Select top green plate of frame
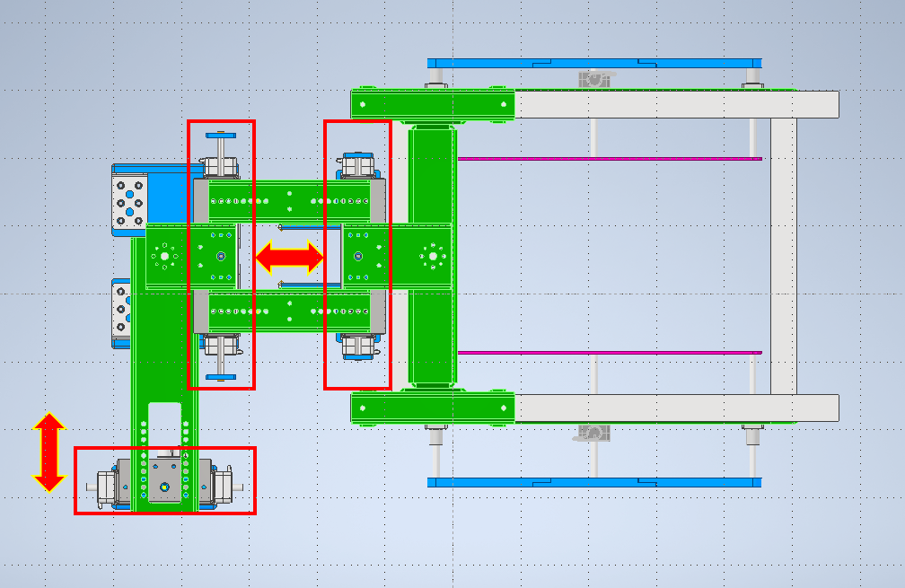This screenshot has height=588, width=905. point(433,104)
